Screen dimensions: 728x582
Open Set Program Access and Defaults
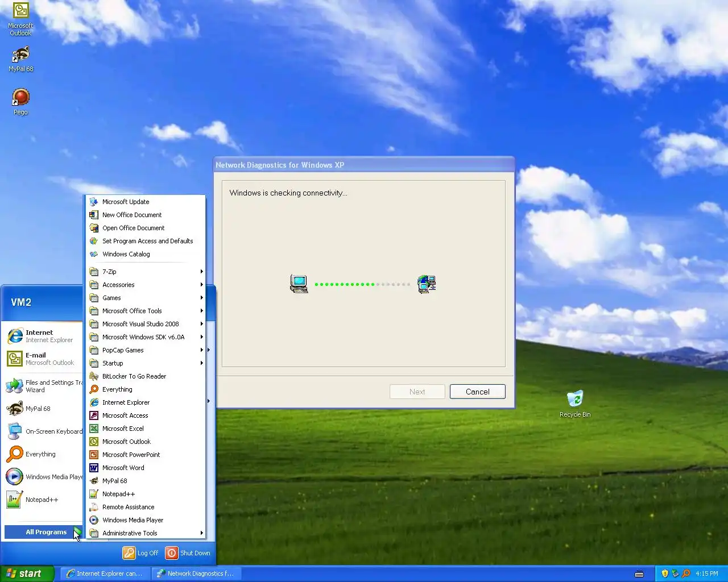[146, 241]
